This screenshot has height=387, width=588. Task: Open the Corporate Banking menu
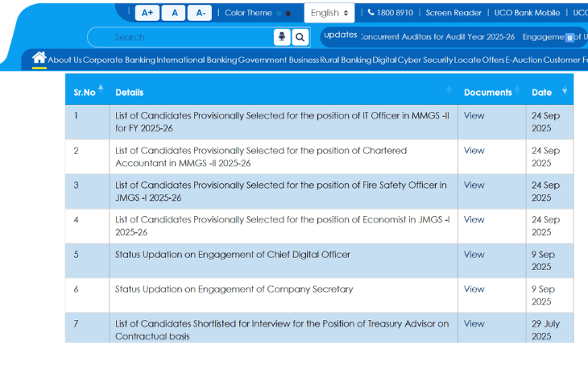[119, 60]
